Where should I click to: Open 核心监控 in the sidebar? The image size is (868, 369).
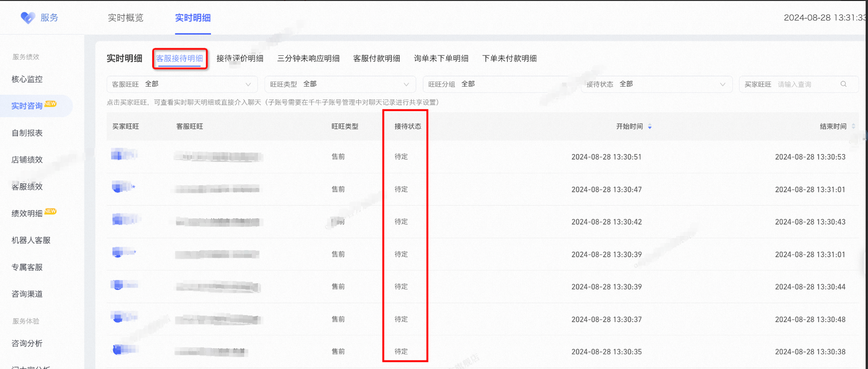[27, 79]
